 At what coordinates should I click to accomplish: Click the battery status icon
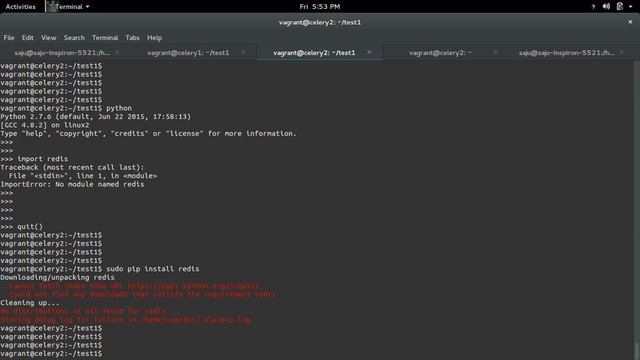click(620, 6)
